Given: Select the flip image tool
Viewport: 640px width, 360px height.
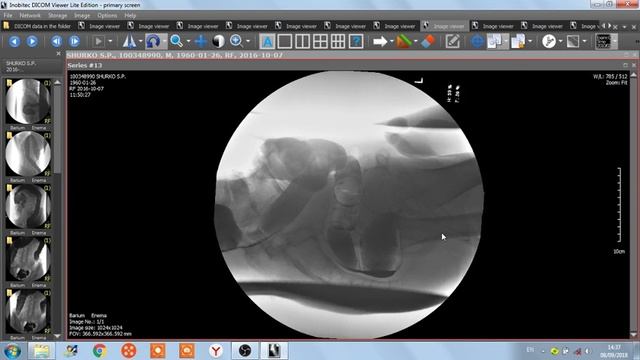Looking at the screenshot, I should click(129, 41).
